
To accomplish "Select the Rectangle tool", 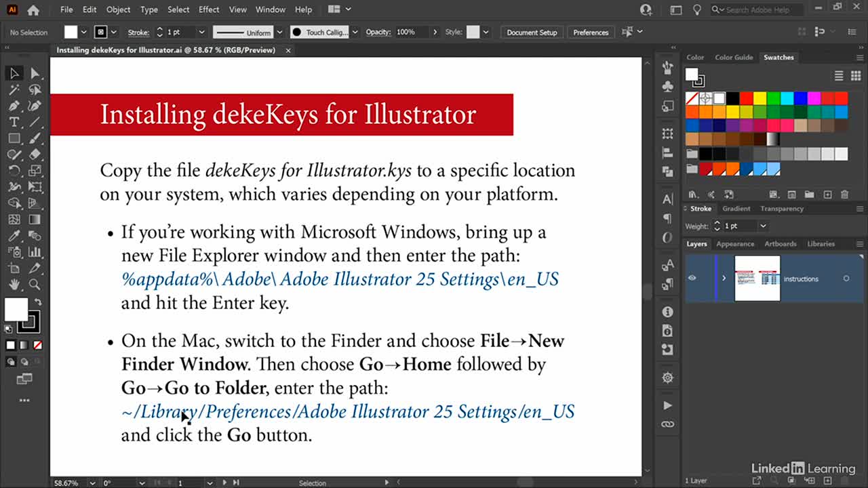I will pos(14,138).
